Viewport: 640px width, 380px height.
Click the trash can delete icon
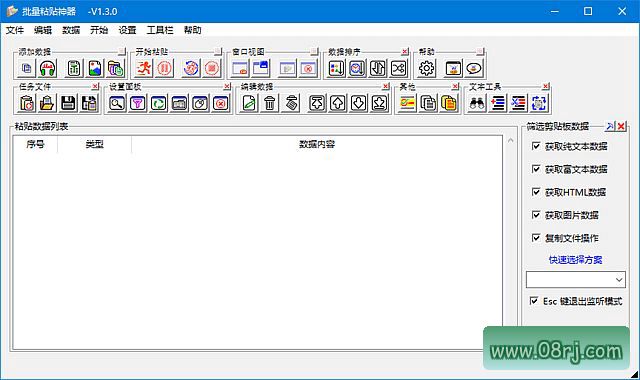click(269, 103)
